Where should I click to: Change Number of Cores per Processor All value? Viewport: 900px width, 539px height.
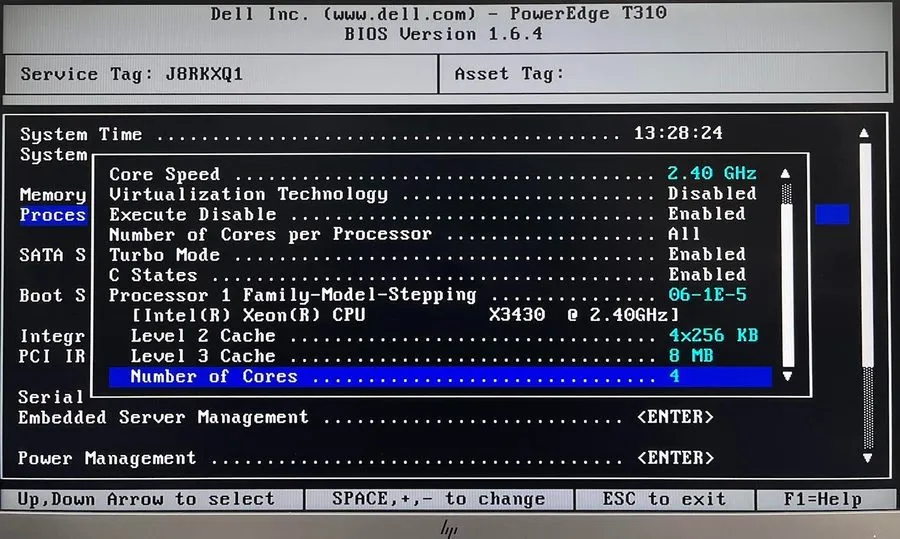[x=684, y=234]
